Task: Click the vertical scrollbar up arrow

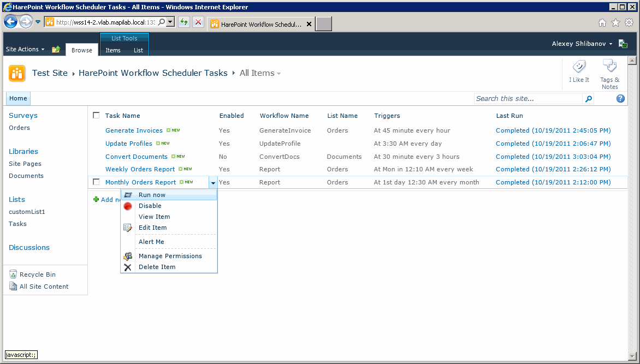Action: [x=632, y=61]
